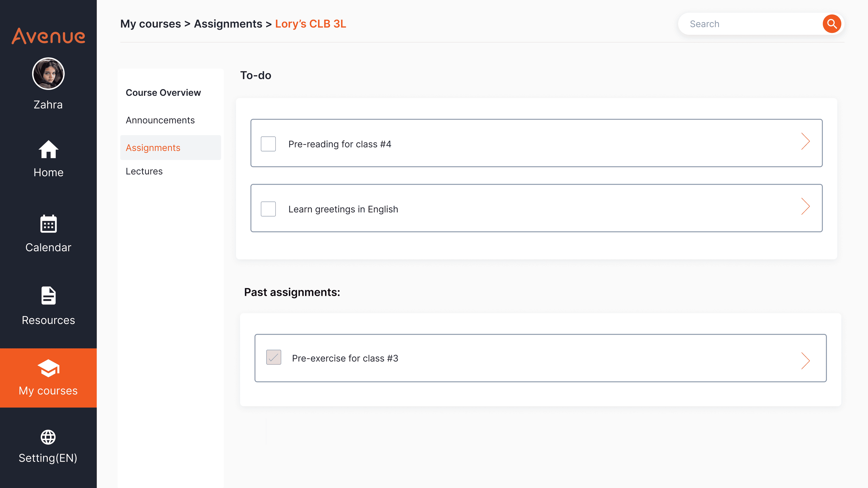Click the Avenue logo

click(x=48, y=36)
